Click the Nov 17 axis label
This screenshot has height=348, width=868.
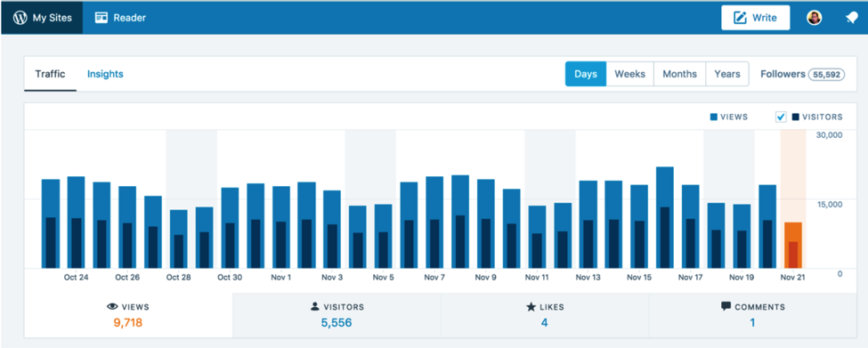click(690, 278)
